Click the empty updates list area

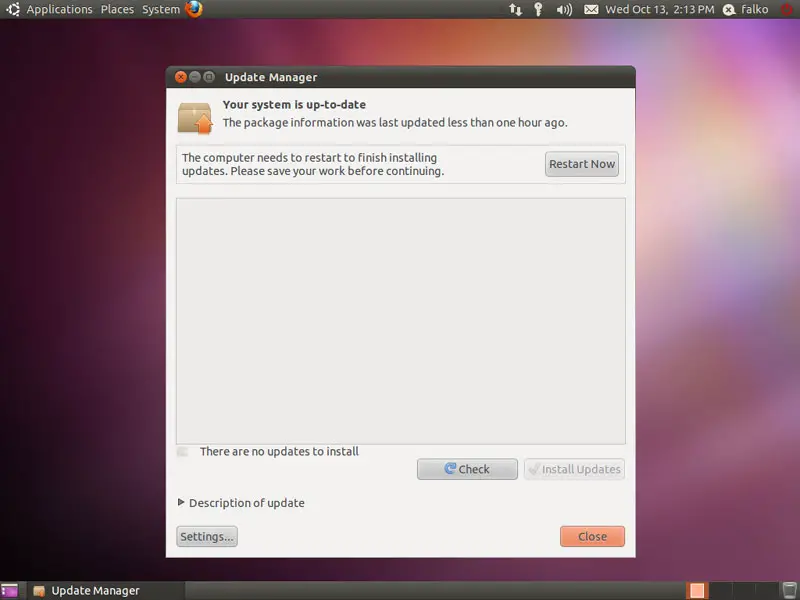point(401,321)
